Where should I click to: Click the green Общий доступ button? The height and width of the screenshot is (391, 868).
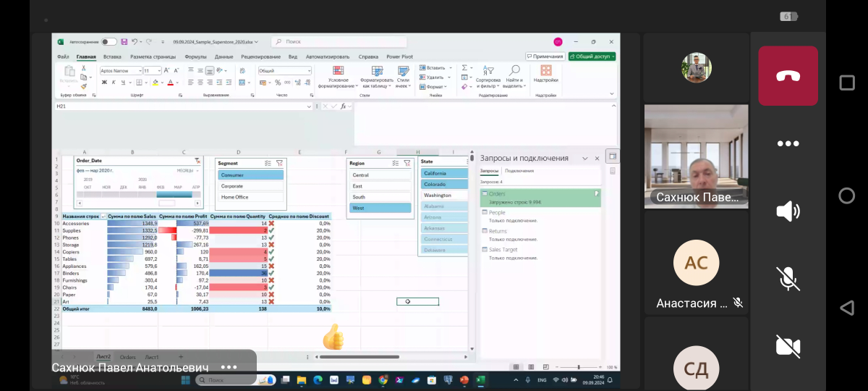click(592, 56)
